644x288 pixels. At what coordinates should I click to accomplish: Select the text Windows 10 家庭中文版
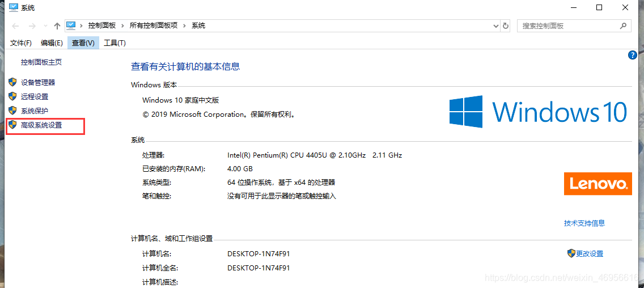[181, 100]
